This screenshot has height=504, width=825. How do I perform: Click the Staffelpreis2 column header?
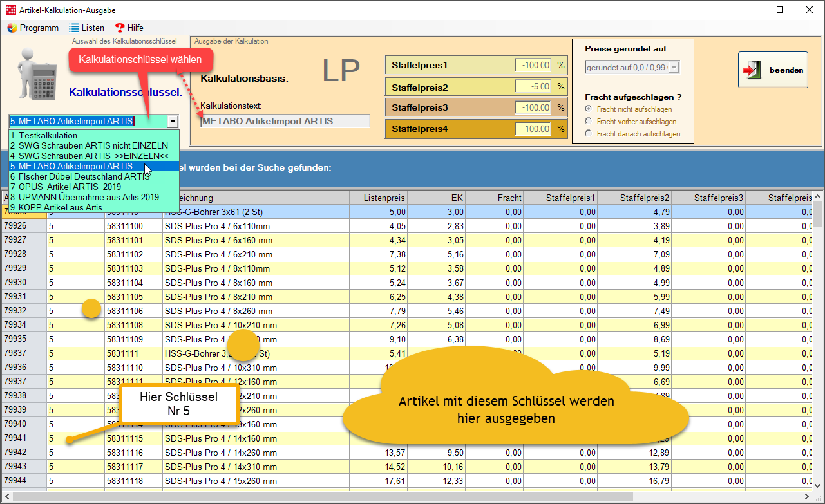[x=635, y=198]
